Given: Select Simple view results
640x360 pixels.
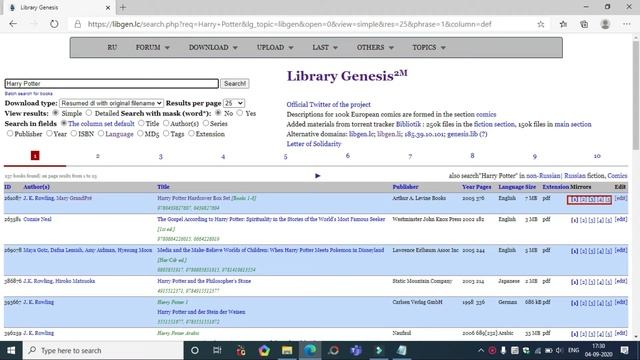Looking at the screenshot, I should (56, 113).
